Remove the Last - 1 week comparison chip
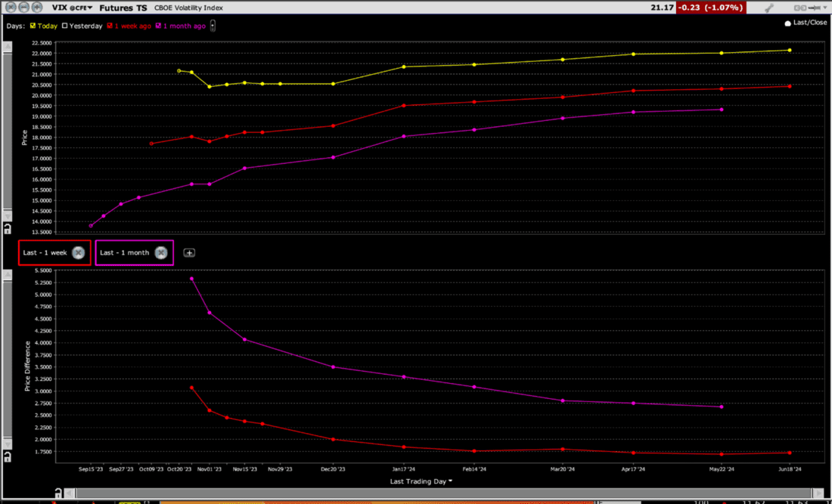832x504 pixels. pos(78,253)
